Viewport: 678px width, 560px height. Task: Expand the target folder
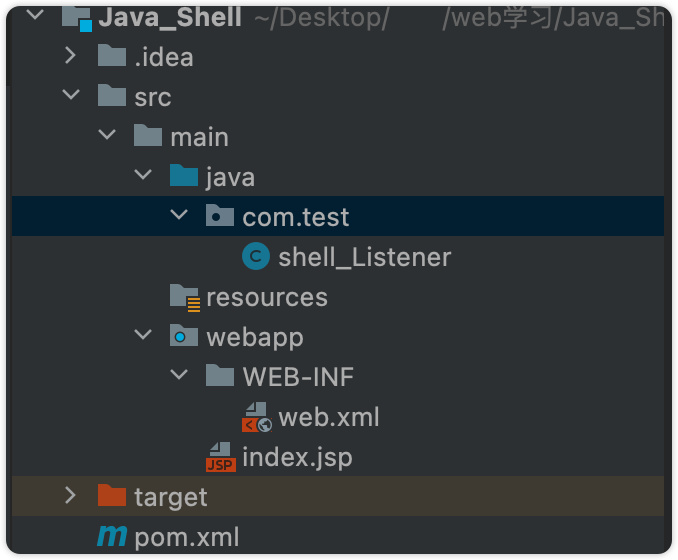pyautogui.click(x=70, y=496)
